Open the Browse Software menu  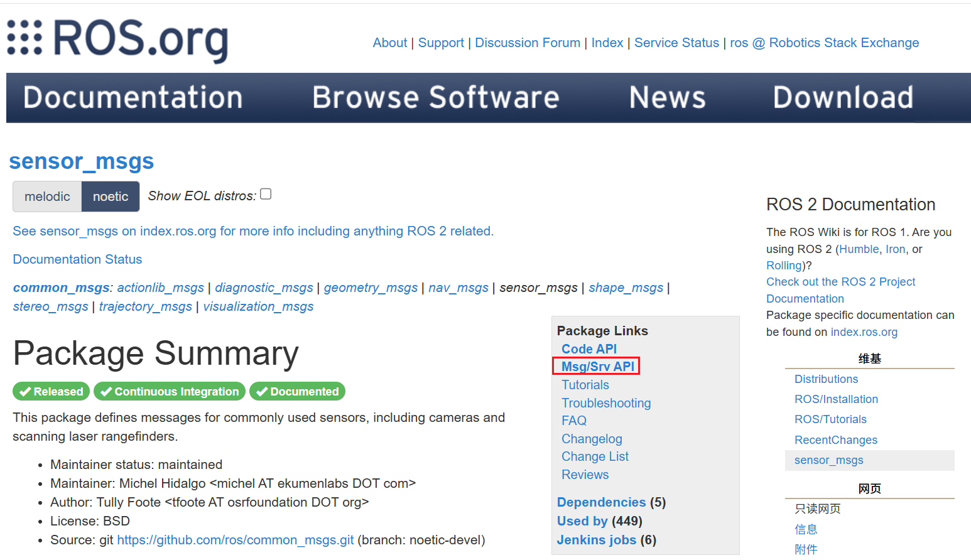pyautogui.click(x=436, y=98)
